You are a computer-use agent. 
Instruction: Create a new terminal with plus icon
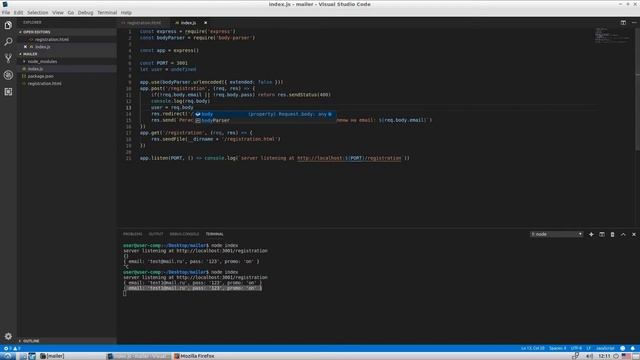tap(591, 234)
